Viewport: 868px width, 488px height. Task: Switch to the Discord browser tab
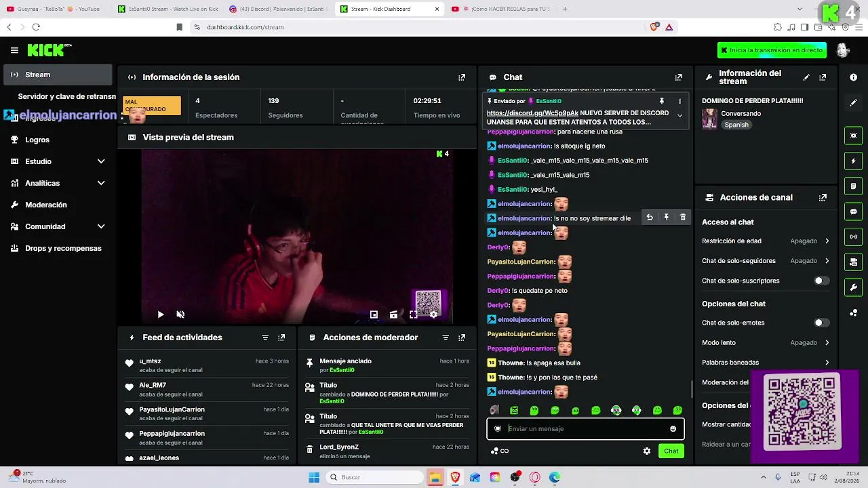(x=278, y=9)
